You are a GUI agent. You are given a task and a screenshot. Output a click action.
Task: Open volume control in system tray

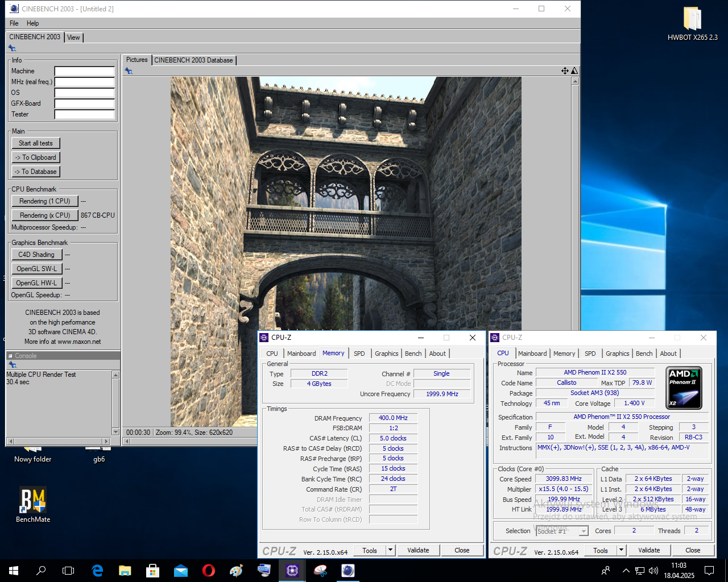[x=653, y=570]
